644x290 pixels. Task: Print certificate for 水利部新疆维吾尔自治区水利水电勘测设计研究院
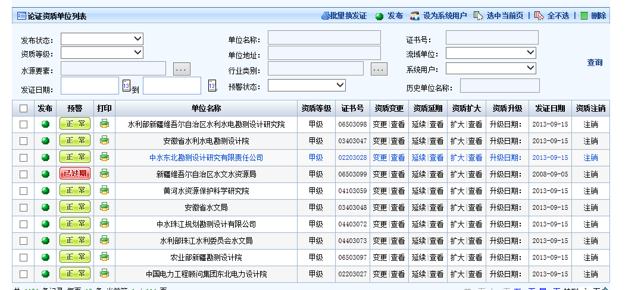(x=104, y=124)
